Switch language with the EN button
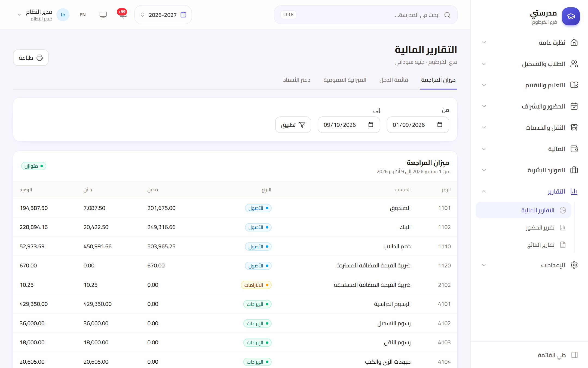The width and height of the screenshot is (588, 368). 82,15
